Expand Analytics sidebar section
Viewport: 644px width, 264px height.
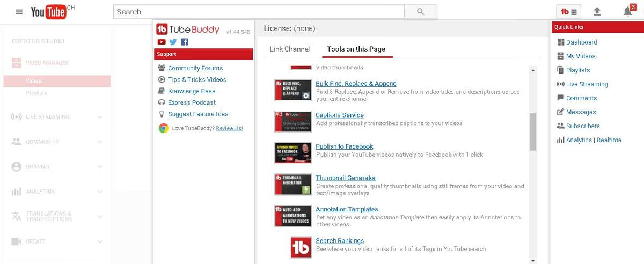[100, 192]
